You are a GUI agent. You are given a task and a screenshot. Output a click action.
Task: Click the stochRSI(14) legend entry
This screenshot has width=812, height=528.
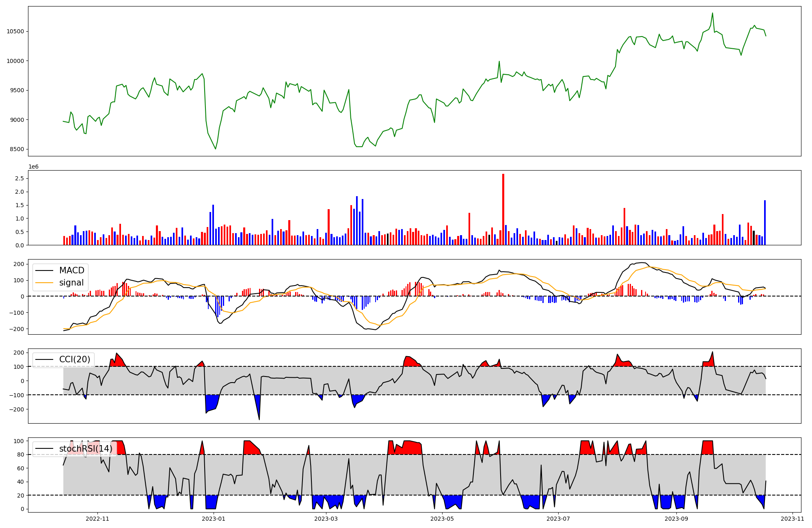coord(86,448)
